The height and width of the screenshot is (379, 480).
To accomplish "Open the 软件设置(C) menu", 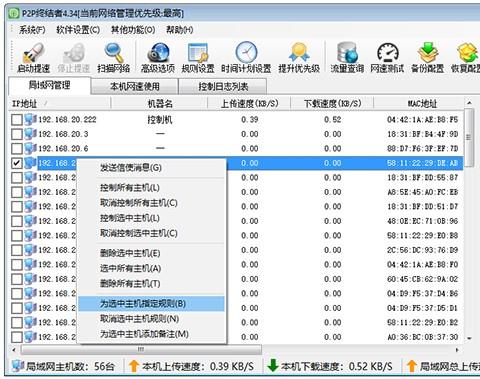I will (78, 30).
